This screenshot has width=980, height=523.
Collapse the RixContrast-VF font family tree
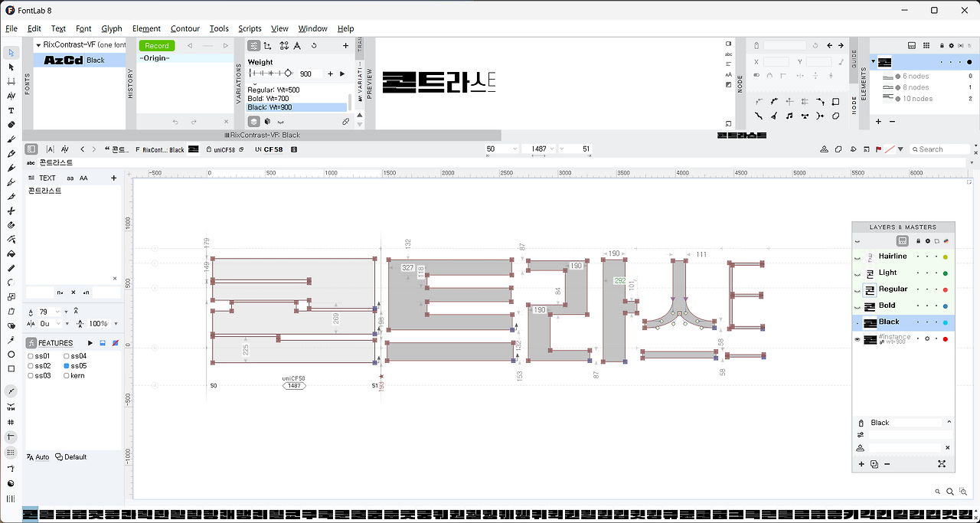38,45
